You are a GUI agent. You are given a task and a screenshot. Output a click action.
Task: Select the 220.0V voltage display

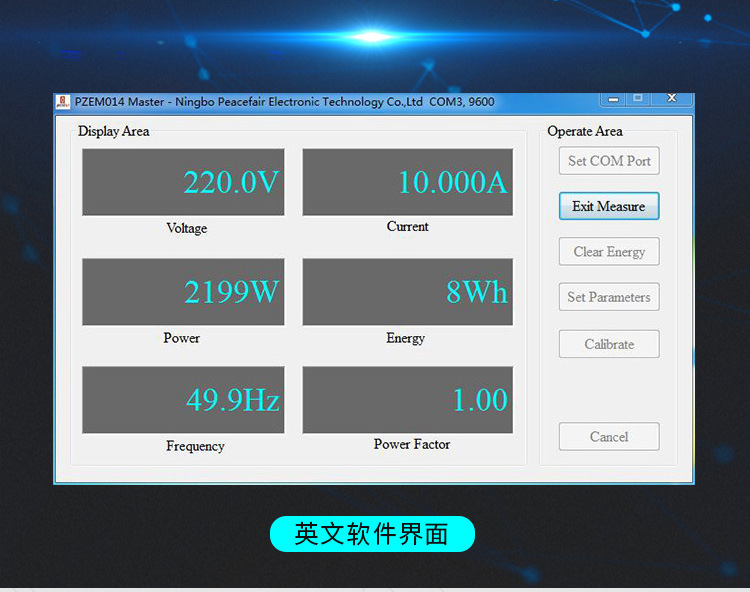[183, 182]
